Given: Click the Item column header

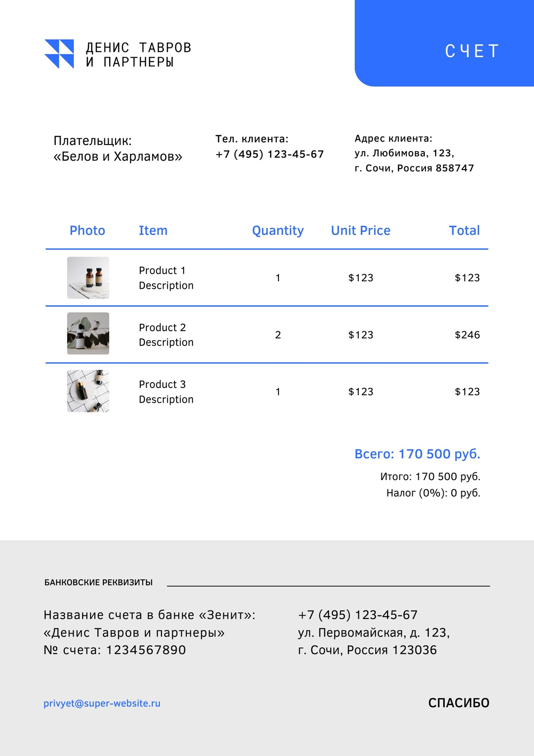Looking at the screenshot, I should 153,231.
